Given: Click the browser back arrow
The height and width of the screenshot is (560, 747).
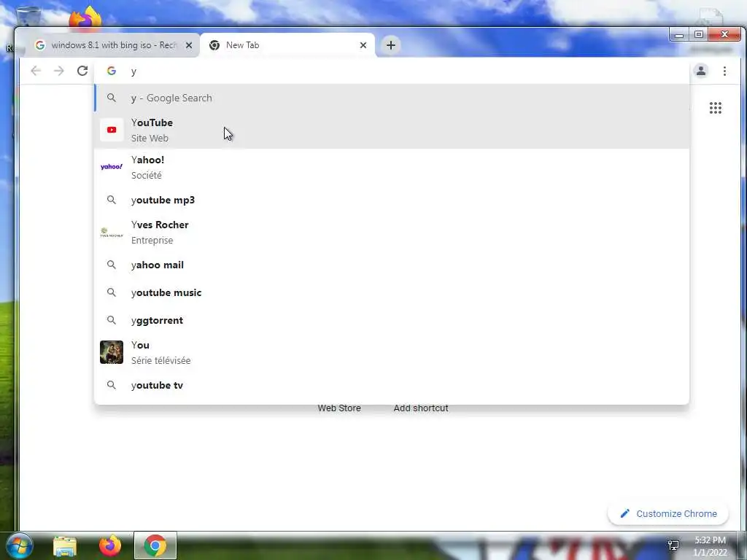Looking at the screenshot, I should tap(36, 71).
